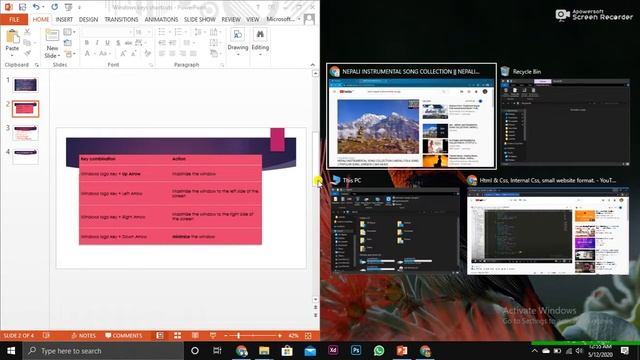Click the Decrease List Level icon

click(x=162, y=43)
